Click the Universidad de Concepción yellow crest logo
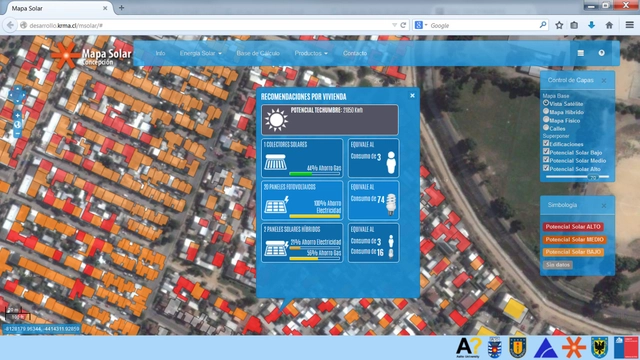This screenshot has height=360, width=640. (518, 348)
